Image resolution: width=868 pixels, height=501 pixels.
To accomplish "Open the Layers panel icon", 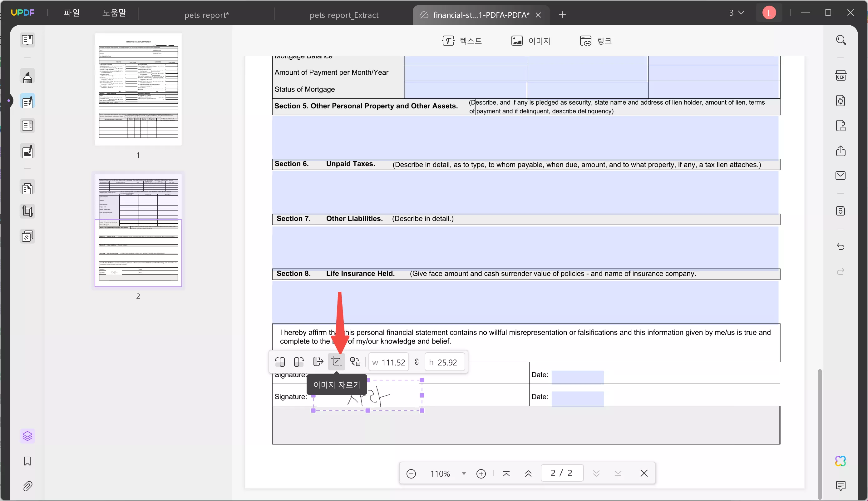I will 27,436.
